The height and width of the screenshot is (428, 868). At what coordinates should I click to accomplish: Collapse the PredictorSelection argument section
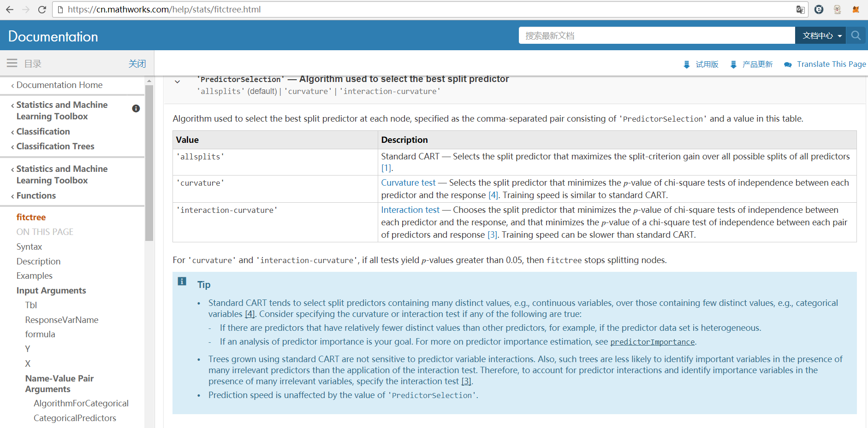tap(177, 82)
